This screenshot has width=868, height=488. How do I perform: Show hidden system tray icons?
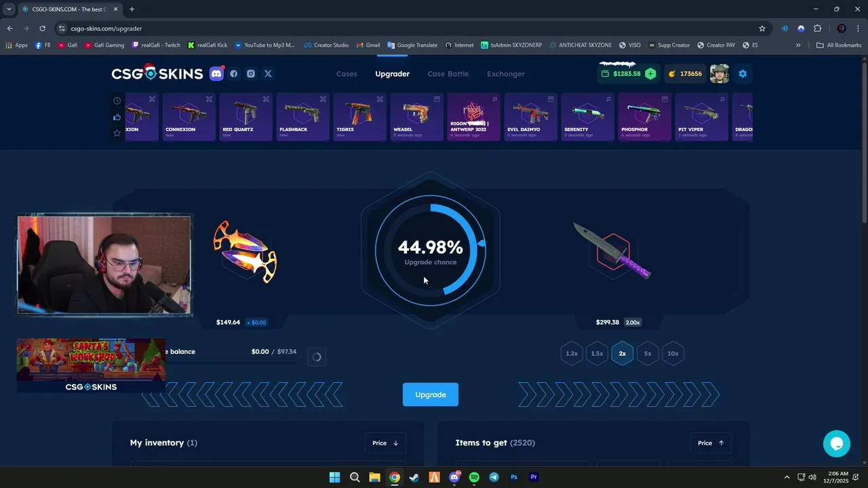(x=787, y=477)
